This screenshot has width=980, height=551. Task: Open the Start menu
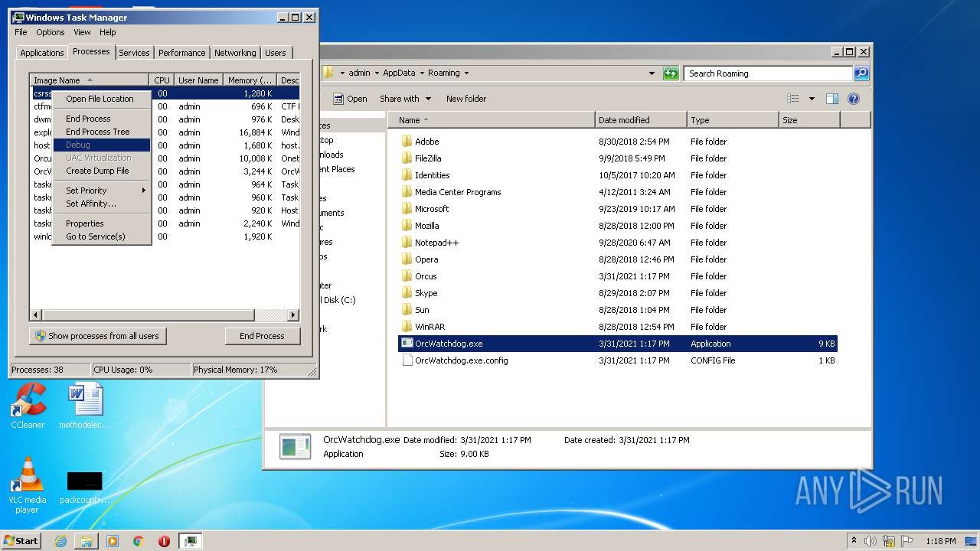click(21, 541)
